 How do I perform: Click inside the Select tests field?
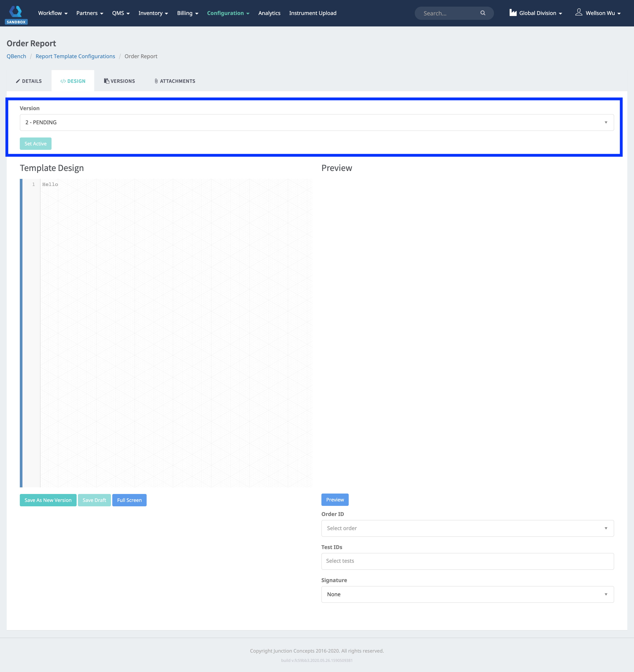(467, 561)
